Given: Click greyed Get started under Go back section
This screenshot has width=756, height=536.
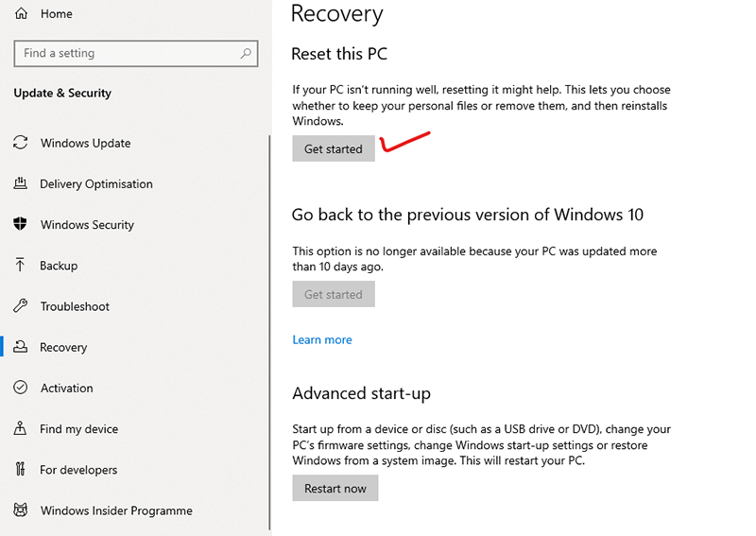Looking at the screenshot, I should [x=334, y=294].
